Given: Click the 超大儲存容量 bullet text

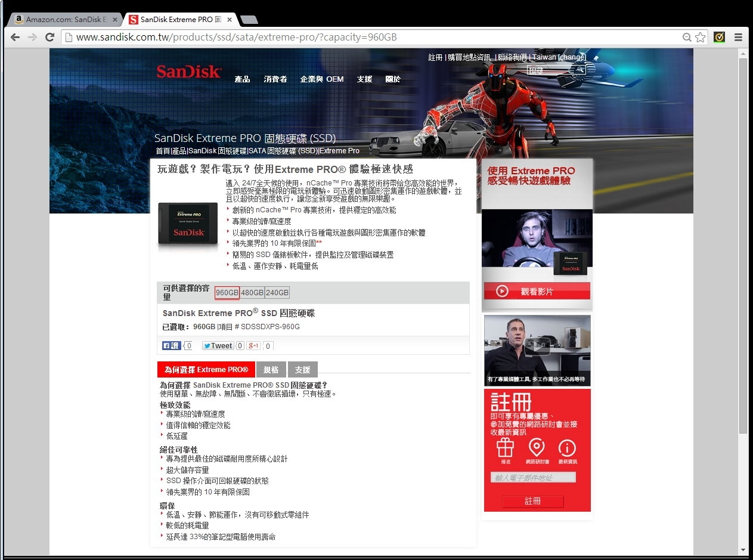Looking at the screenshot, I should coord(188,470).
